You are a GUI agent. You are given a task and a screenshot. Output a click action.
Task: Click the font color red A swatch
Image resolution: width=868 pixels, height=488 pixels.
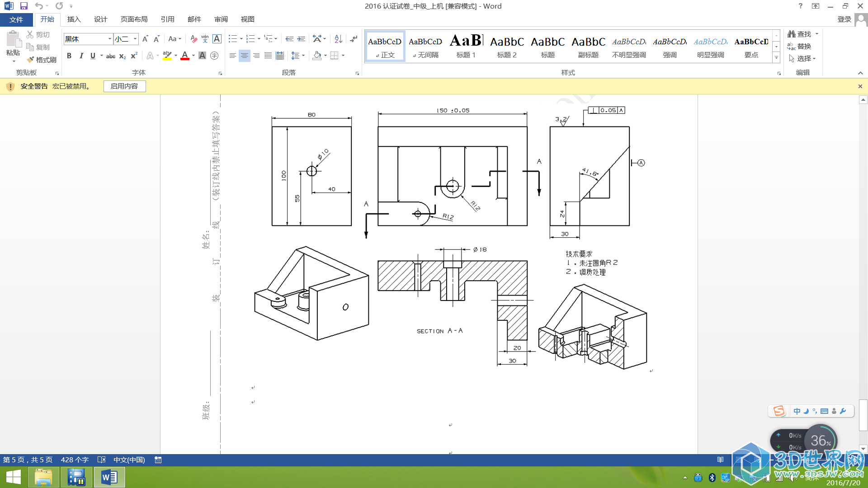185,56
